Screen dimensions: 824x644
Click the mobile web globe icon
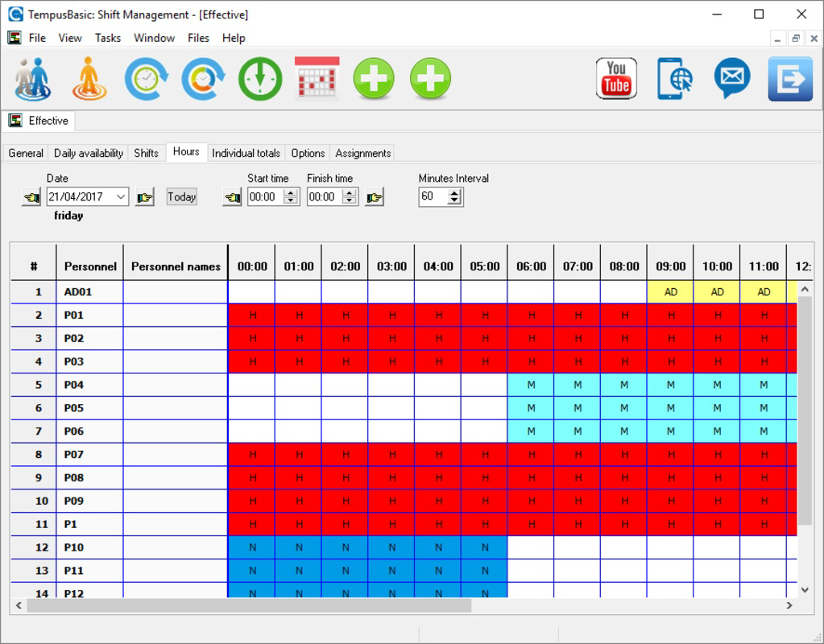point(675,78)
